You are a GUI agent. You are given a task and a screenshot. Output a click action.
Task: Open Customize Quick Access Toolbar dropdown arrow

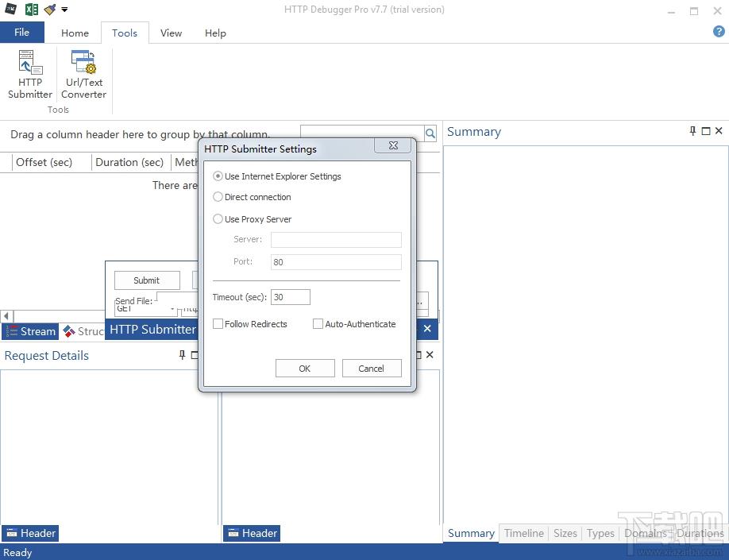click(x=64, y=10)
